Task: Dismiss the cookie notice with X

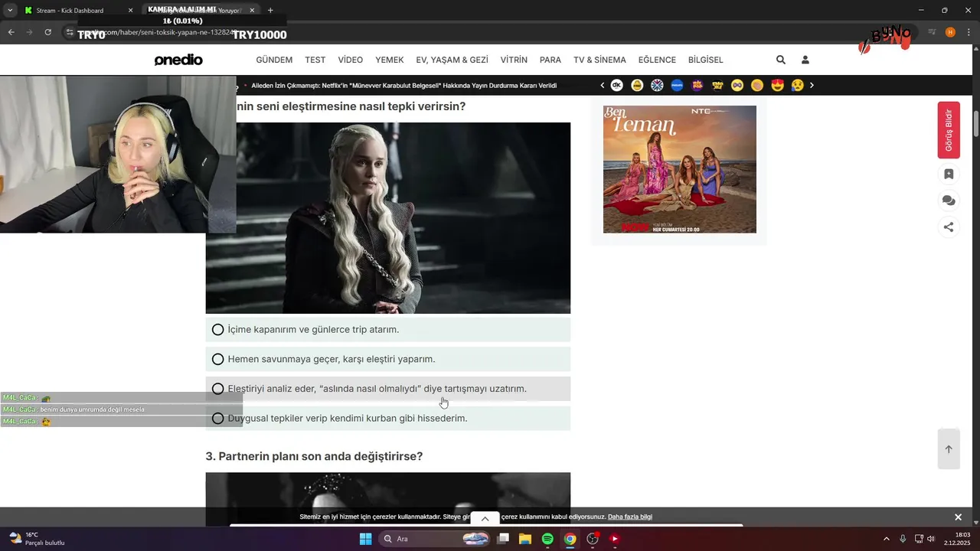Action: 958,517
